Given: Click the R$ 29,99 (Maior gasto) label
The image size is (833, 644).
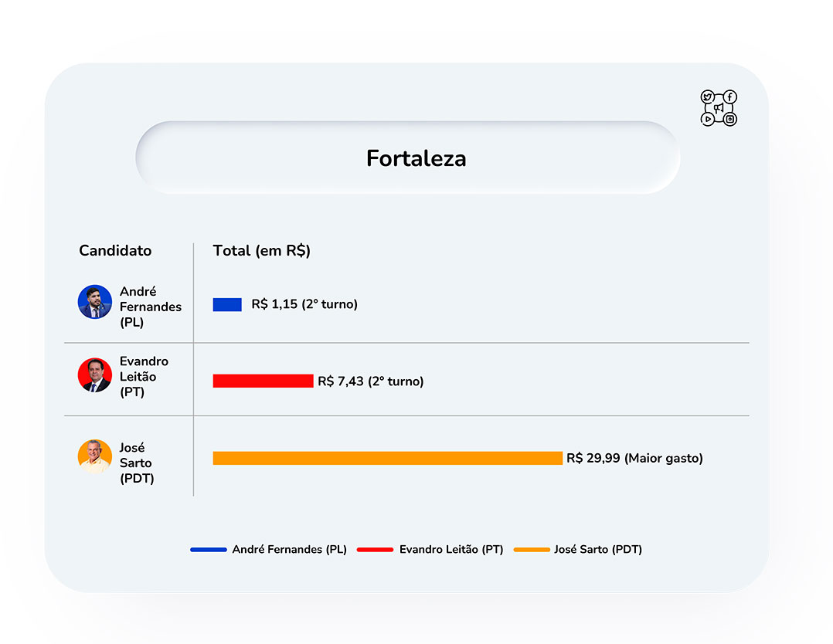Looking at the screenshot, I should [x=634, y=458].
